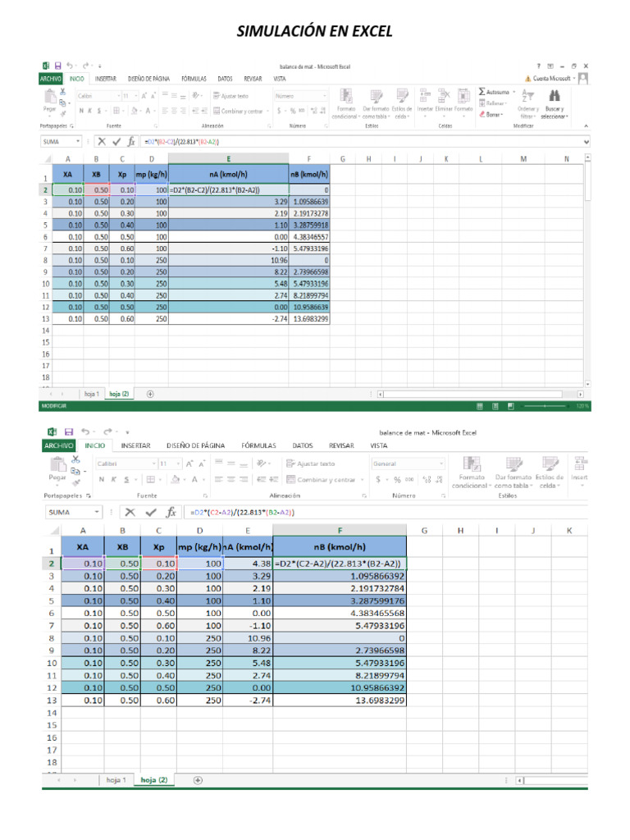Viewport: 630px width, 840px height.
Task: Open DATOS tab in lower window
Action: pyautogui.click(x=303, y=445)
